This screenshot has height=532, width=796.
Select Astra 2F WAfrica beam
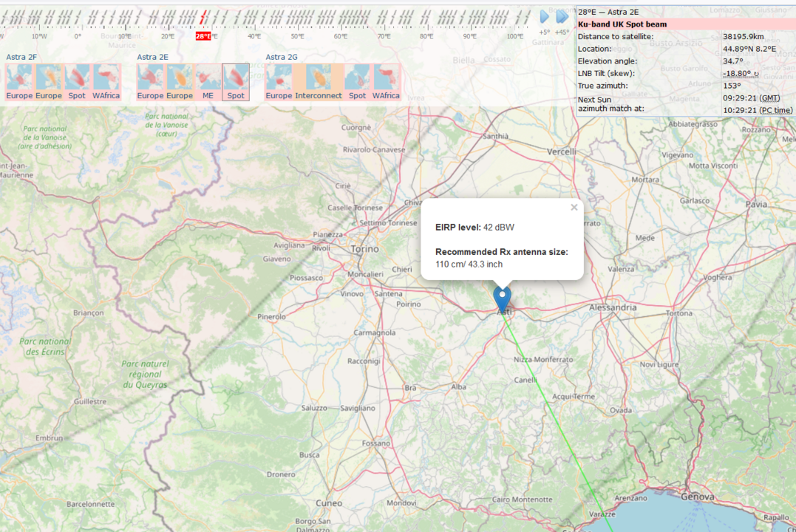[106, 81]
